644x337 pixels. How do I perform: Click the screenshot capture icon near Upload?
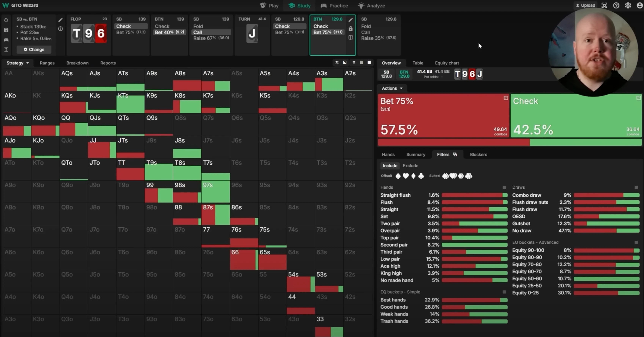tap(604, 6)
